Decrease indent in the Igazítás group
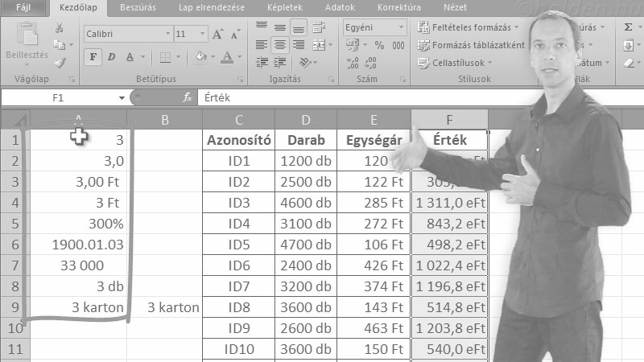This screenshot has width=644, height=362. coord(262,63)
